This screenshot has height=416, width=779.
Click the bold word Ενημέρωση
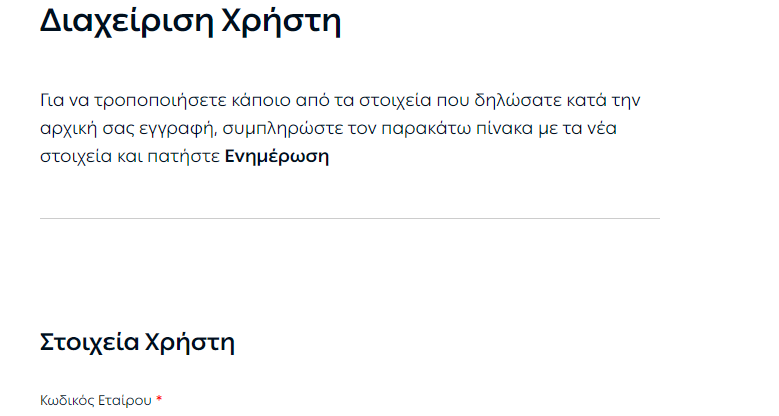(277, 157)
